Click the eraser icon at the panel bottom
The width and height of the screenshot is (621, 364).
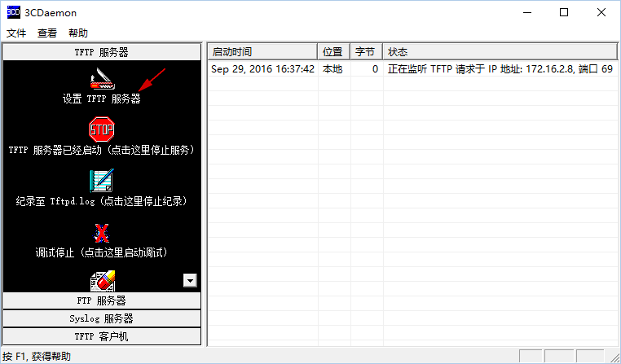coord(103,281)
